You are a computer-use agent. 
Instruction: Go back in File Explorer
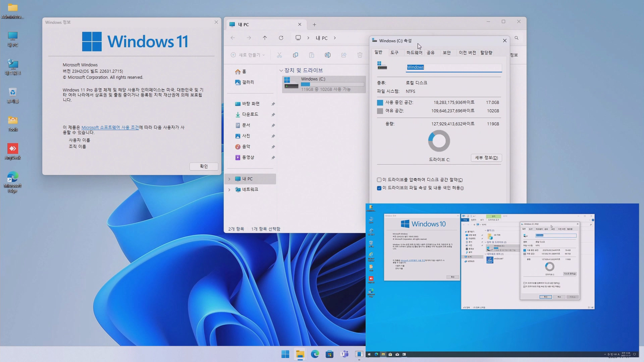pos(233,38)
